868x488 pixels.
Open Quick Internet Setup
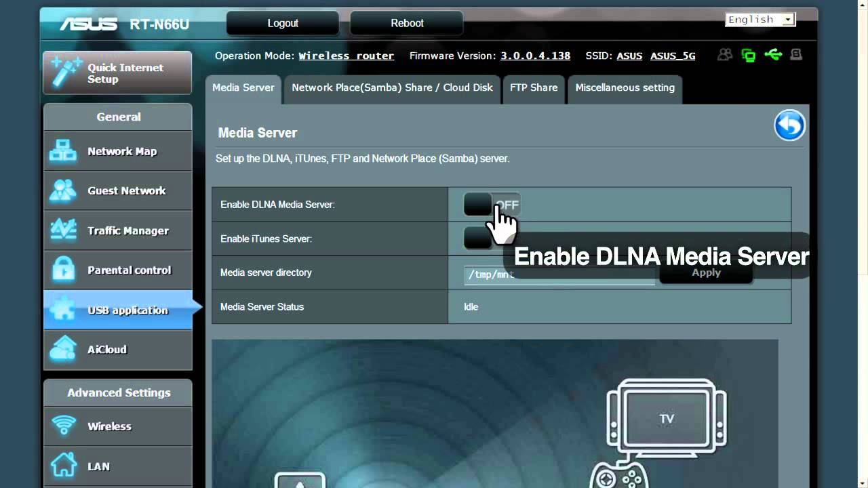point(117,73)
